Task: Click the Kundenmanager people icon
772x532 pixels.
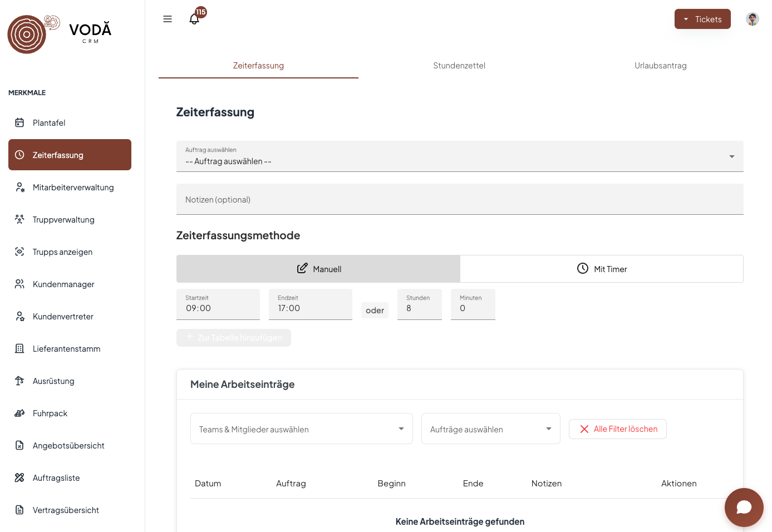Action: click(x=19, y=284)
